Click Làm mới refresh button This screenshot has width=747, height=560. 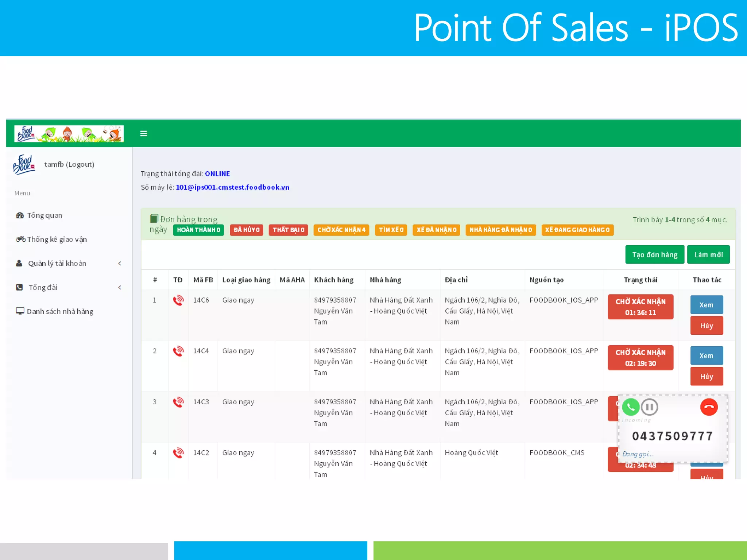(708, 254)
